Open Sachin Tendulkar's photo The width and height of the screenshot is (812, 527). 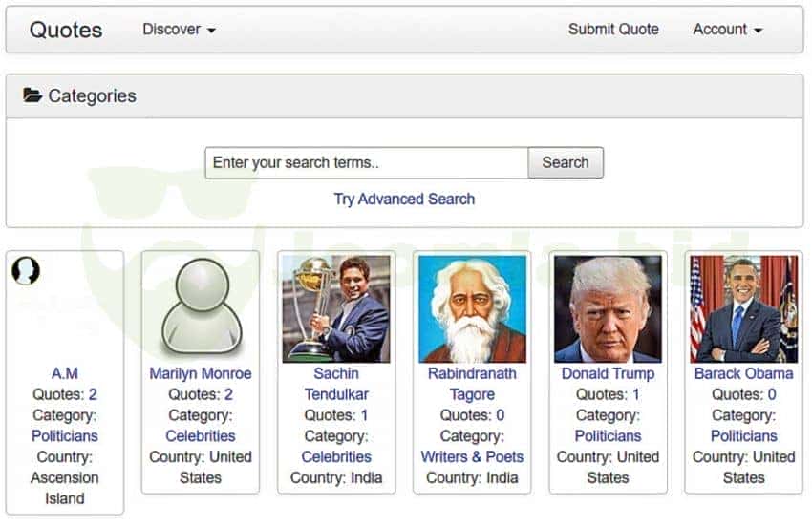click(336, 308)
